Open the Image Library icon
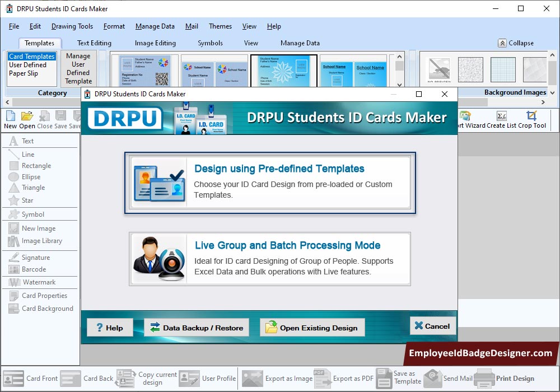Viewport: 560px width, 392px height. click(13, 241)
